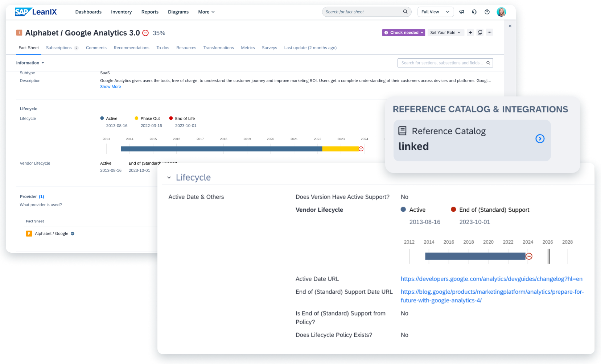Viewport: 601px width, 364px height.
Task: Expand the More menu in navigation
Action: [x=206, y=12]
